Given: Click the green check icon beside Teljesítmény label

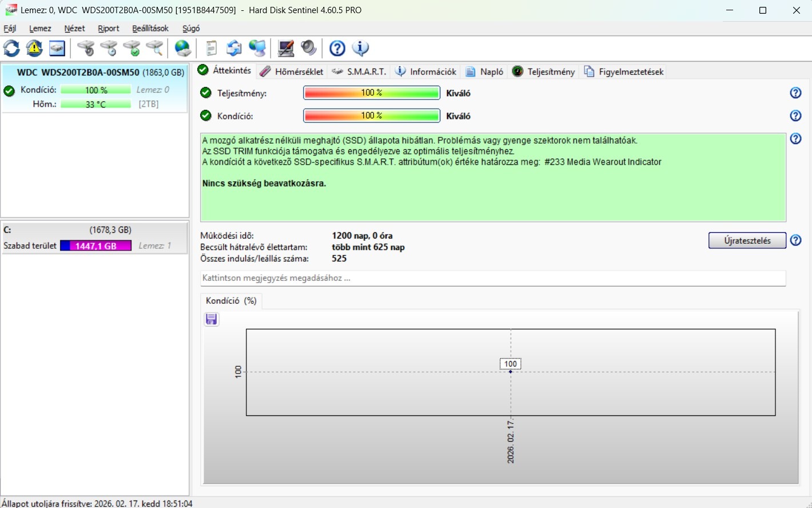Looking at the screenshot, I should pyautogui.click(x=206, y=93).
